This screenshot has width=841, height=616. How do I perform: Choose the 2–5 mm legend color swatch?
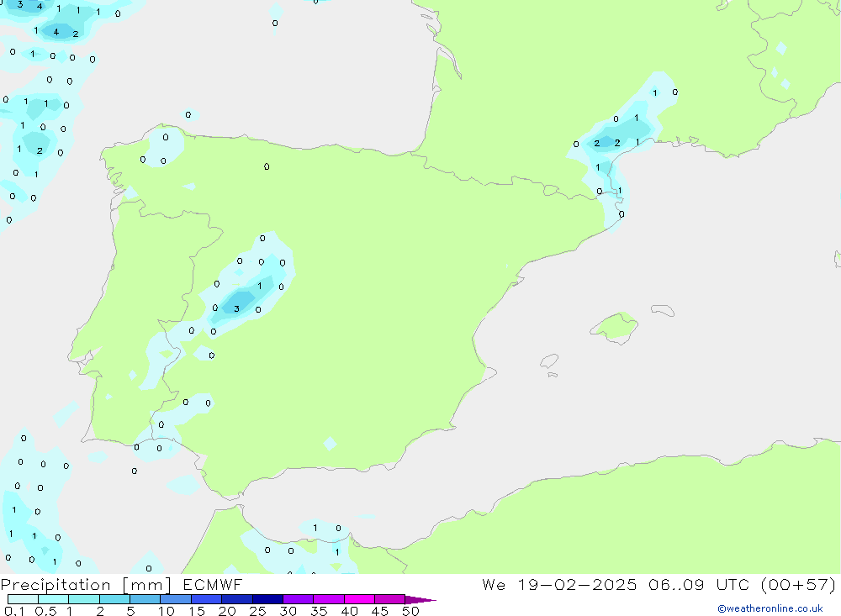point(114,599)
